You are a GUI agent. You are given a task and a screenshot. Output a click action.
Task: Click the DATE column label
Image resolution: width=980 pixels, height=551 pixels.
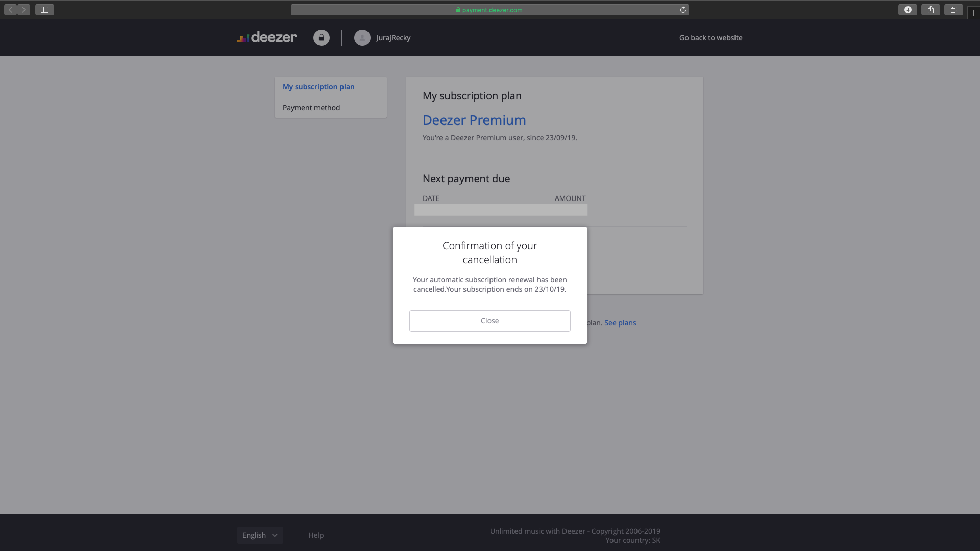coord(431,198)
